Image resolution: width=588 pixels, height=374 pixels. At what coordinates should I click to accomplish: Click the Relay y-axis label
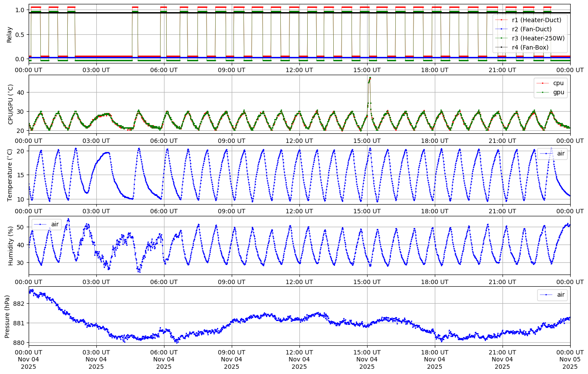point(9,34)
